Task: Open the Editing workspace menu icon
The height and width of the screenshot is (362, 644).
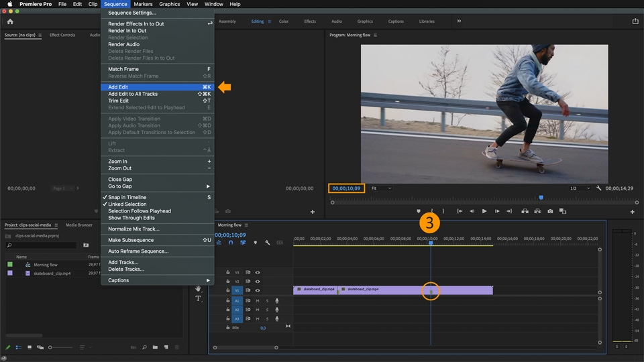Action: coord(270,21)
